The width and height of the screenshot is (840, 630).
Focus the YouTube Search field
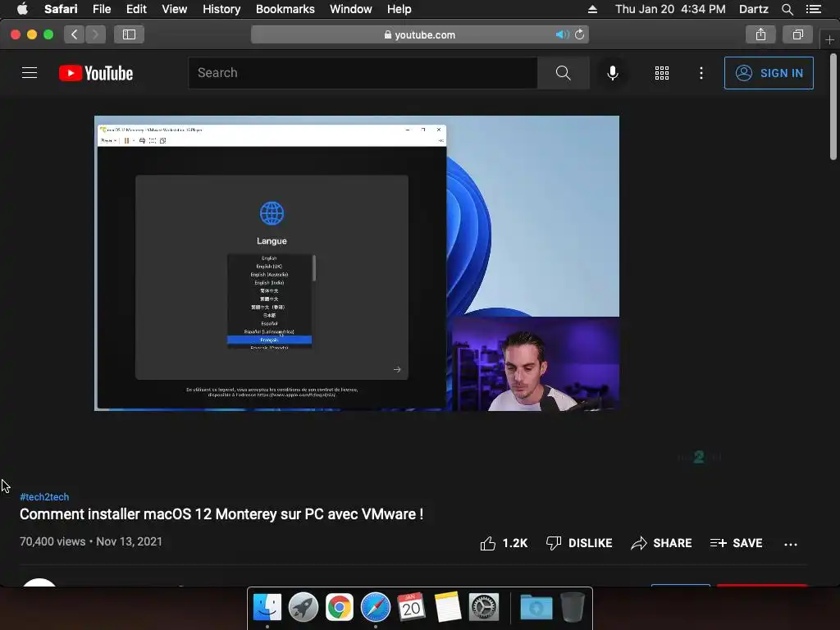click(x=363, y=73)
